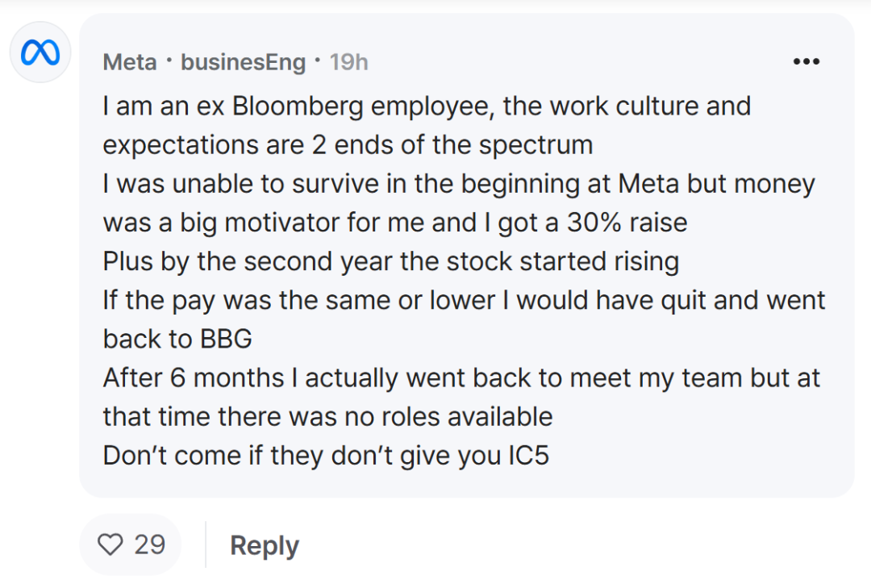Viewport: 871px width, 588px height.
Task: View the 29 likes count
Action: pos(149,544)
